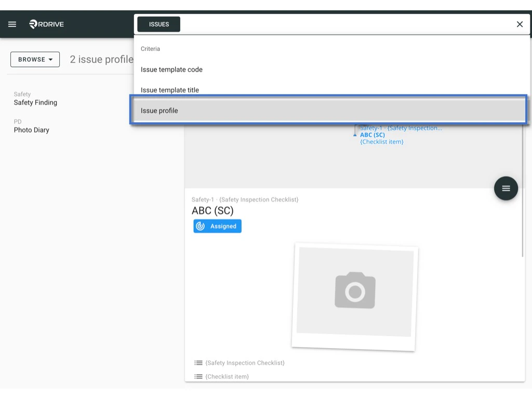Click the RDRIVE logo
This screenshot has height=399, width=532.
click(46, 24)
